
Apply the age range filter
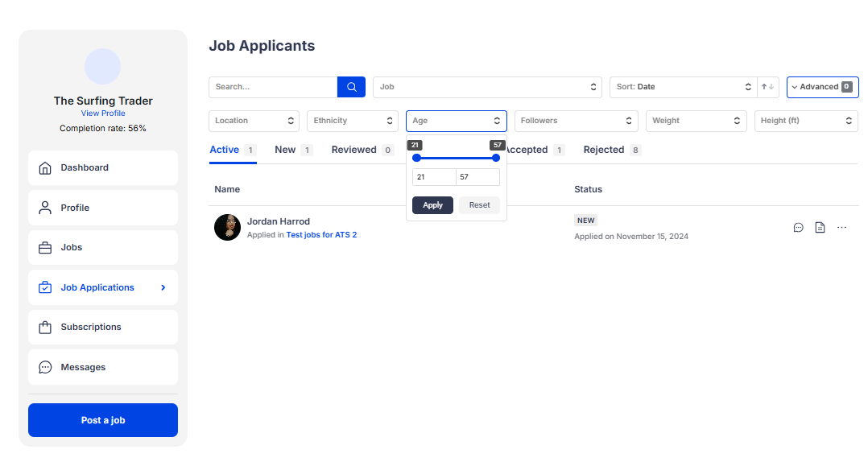pos(432,205)
